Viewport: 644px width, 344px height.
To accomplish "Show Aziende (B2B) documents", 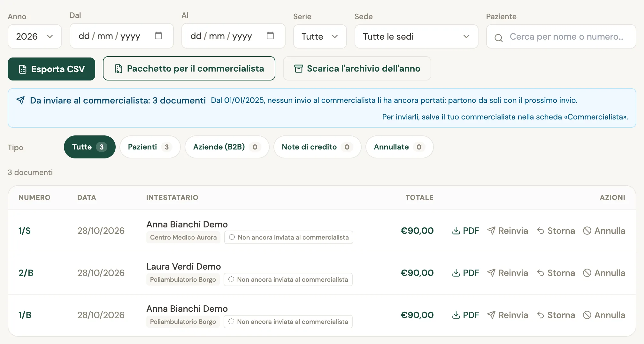I will click(x=227, y=147).
